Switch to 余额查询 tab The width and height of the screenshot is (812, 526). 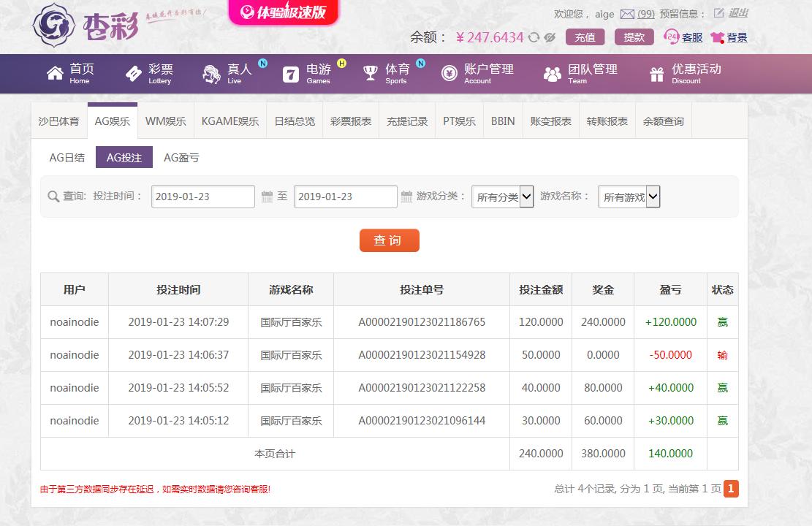point(664,121)
